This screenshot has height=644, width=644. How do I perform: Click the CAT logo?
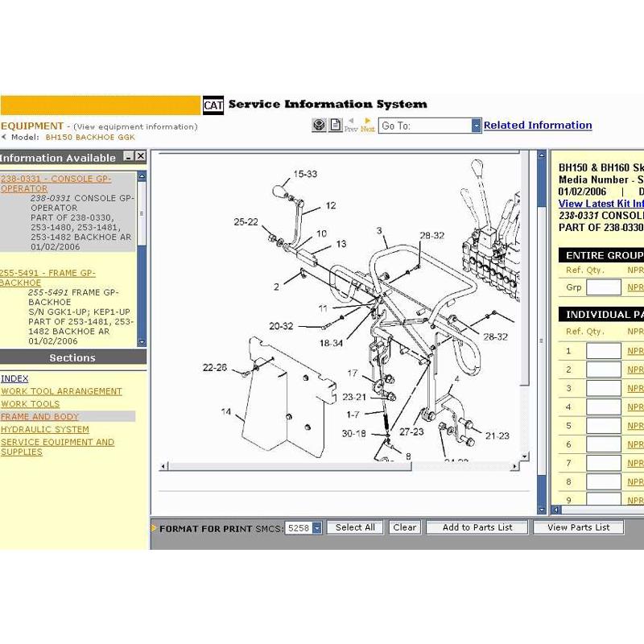click(x=213, y=105)
